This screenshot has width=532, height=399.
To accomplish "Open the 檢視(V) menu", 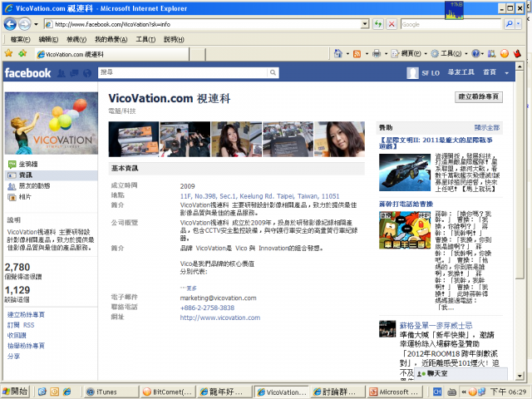I will pos(76,39).
